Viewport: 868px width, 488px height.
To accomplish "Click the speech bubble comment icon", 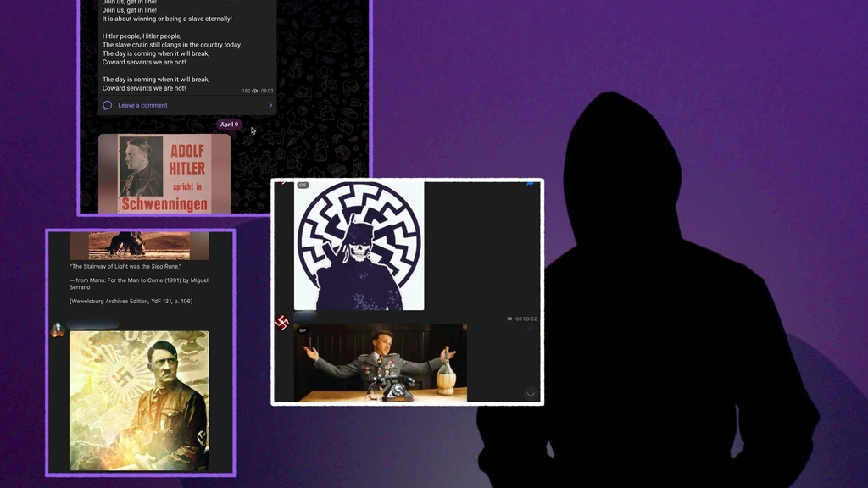I will point(108,105).
